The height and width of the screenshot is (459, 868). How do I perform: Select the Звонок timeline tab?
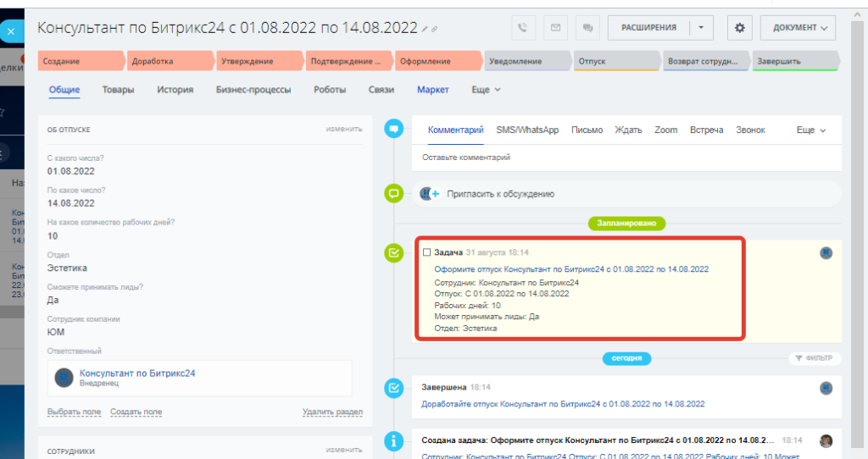coord(750,130)
